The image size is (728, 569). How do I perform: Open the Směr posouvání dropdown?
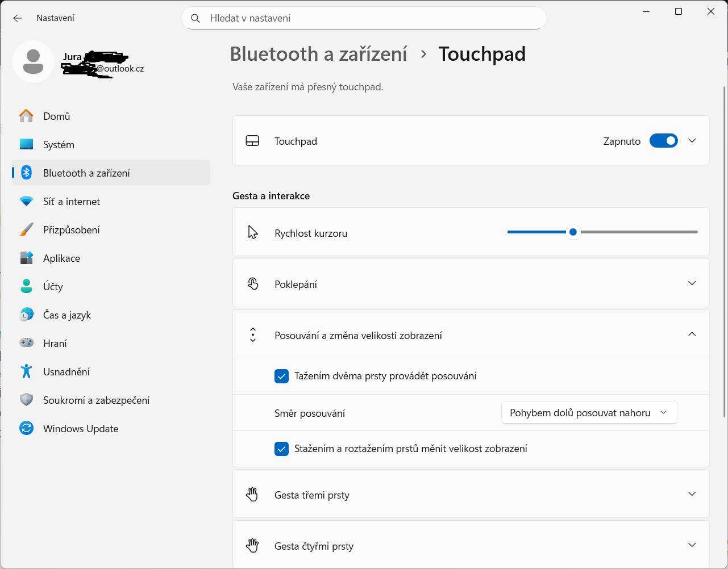(589, 413)
